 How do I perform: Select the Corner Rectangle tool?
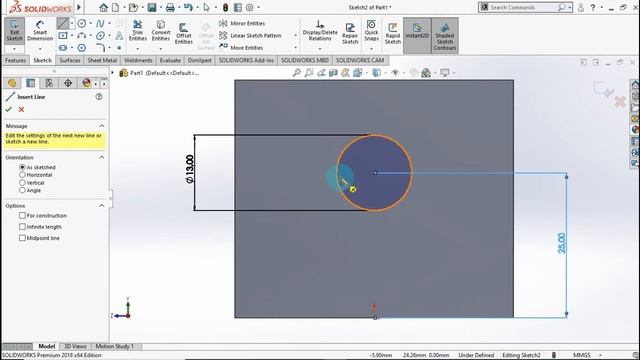pos(63,36)
